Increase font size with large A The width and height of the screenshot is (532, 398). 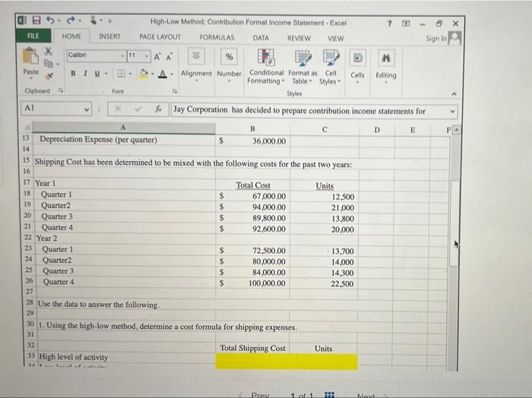(157, 57)
